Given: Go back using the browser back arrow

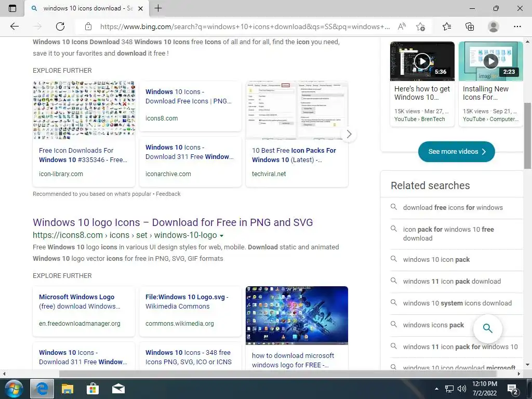Looking at the screenshot, I should (14, 26).
